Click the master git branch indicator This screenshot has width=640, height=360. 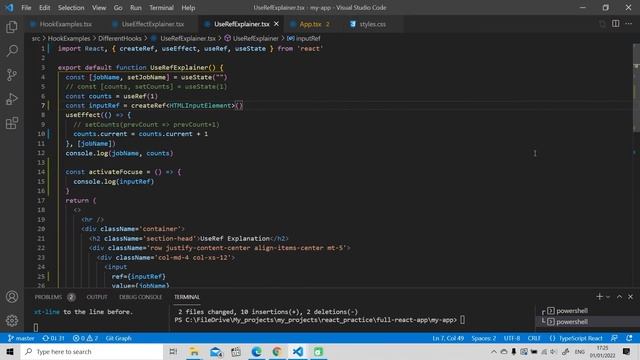pyautogui.click(x=21, y=338)
